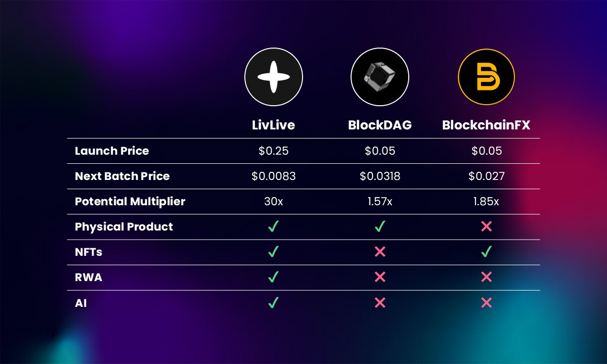Click the BlockchainFX orange B logo
This screenshot has width=607, height=364.
[x=486, y=77]
